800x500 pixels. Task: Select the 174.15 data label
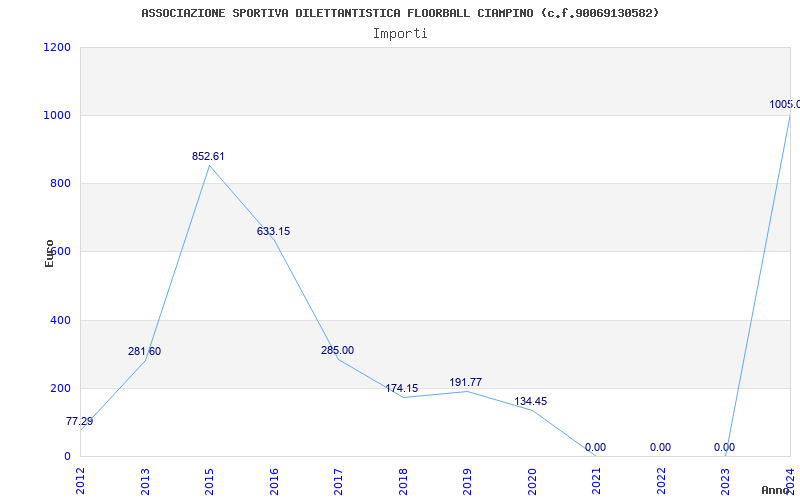[x=402, y=389]
